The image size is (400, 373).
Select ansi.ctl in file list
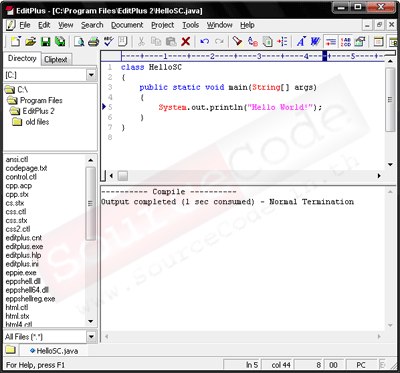pos(17,160)
